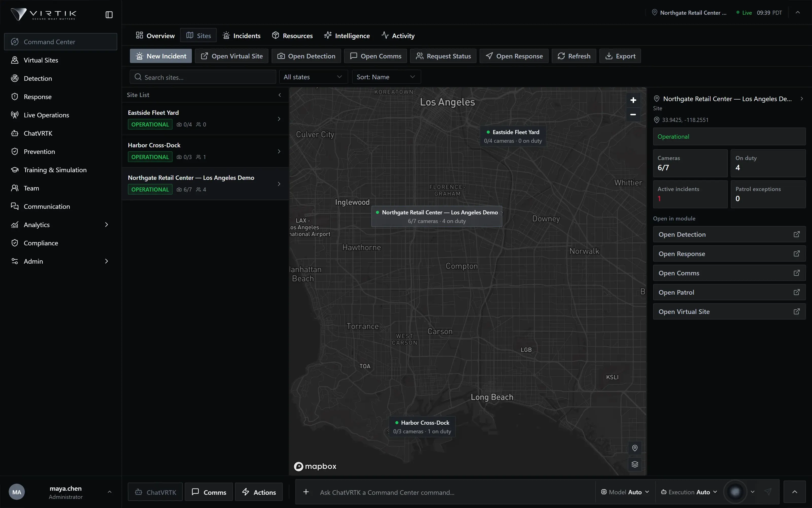Zoom out on the map
Image resolution: width=812 pixels, height=508 pixels.
click(633, 115)
